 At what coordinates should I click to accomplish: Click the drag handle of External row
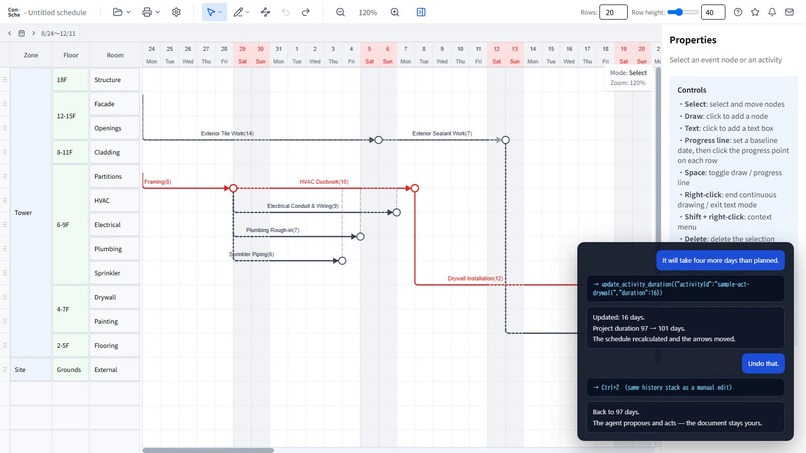5,370
